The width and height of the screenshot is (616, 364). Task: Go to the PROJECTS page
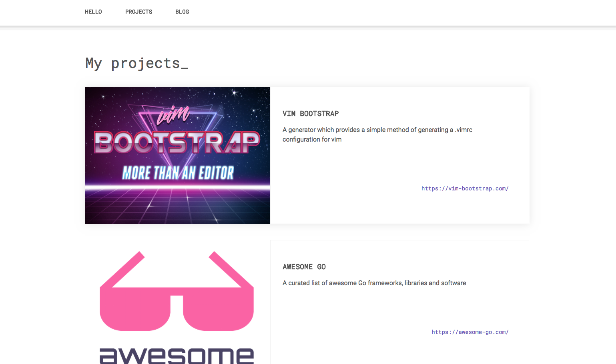(138, 12)
